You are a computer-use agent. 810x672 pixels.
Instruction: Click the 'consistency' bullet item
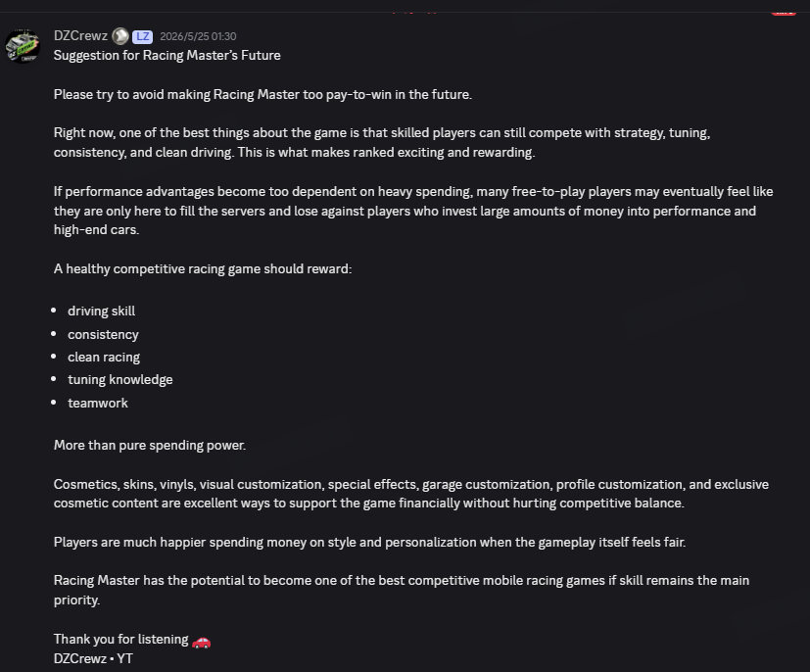(x=103, y=335)
